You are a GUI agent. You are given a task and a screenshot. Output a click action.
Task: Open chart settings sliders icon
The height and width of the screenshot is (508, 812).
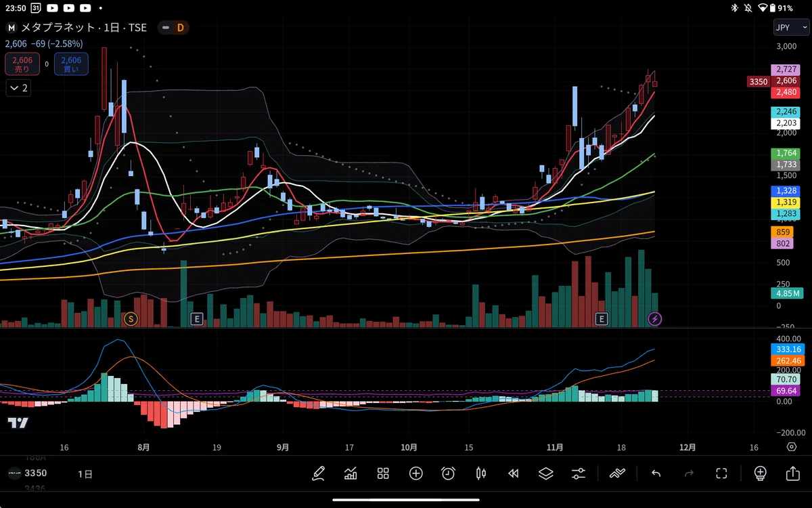pos(579,473)
